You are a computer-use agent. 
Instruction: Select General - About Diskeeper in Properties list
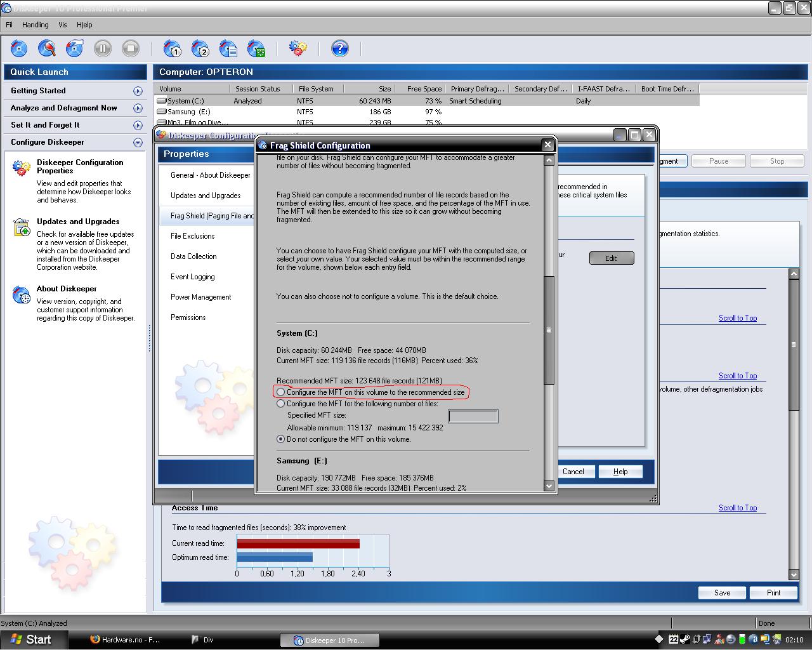[x=210, y=175]
